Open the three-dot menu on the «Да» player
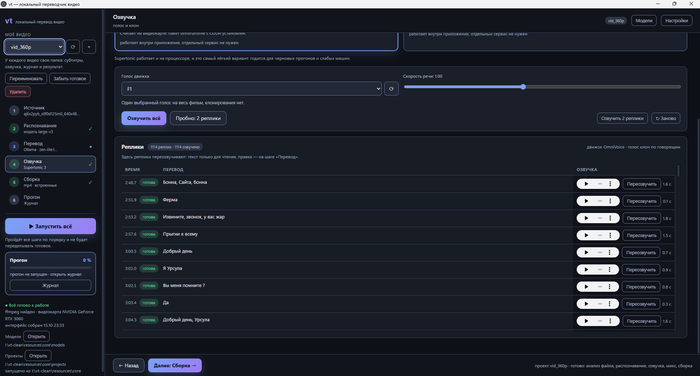Viewport: 700px width, 376px height. pyautogui.click(x=610, y=304)
